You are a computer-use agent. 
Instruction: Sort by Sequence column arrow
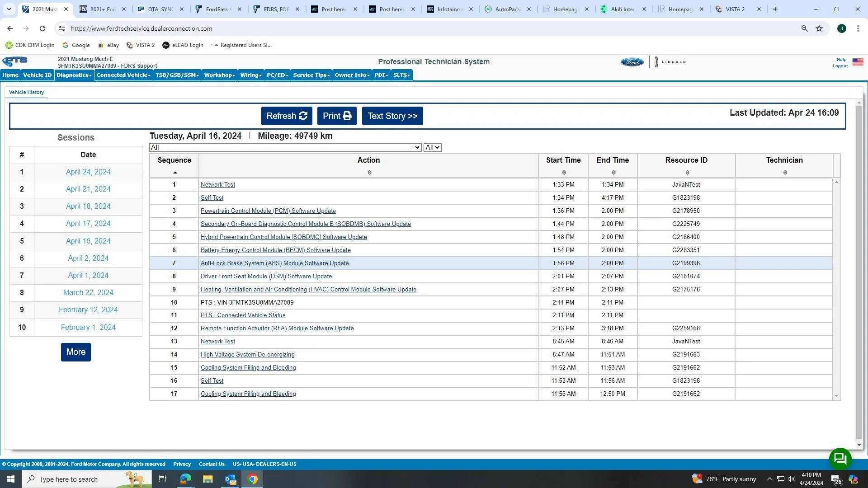[x=175, y=173]
